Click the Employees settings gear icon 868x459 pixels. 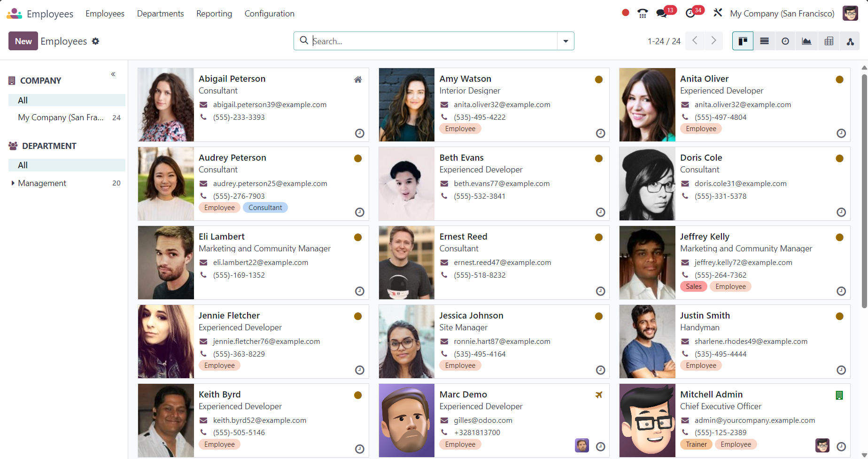point(96,41)
